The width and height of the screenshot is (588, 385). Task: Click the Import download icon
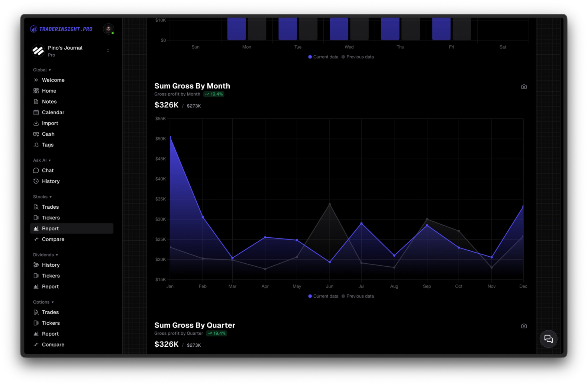point(36,123)
